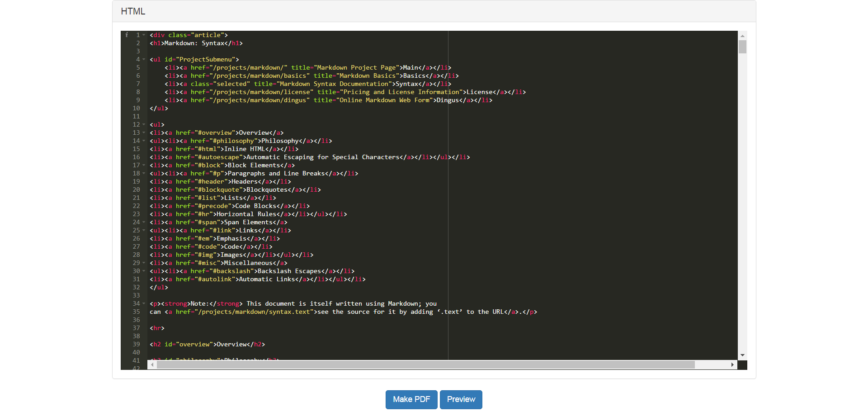This screenshot has height=416, width=868.
Task: Click 'Headers' text on line 19
Action: [245, 181]
